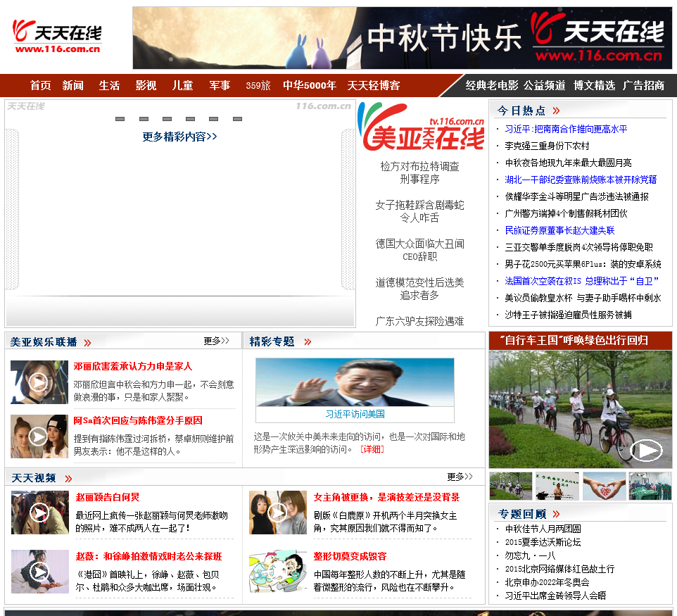Open the 首页 nav item
Image resolution: width=677 pixels, height=616 pixels.
tap(41, 85)
